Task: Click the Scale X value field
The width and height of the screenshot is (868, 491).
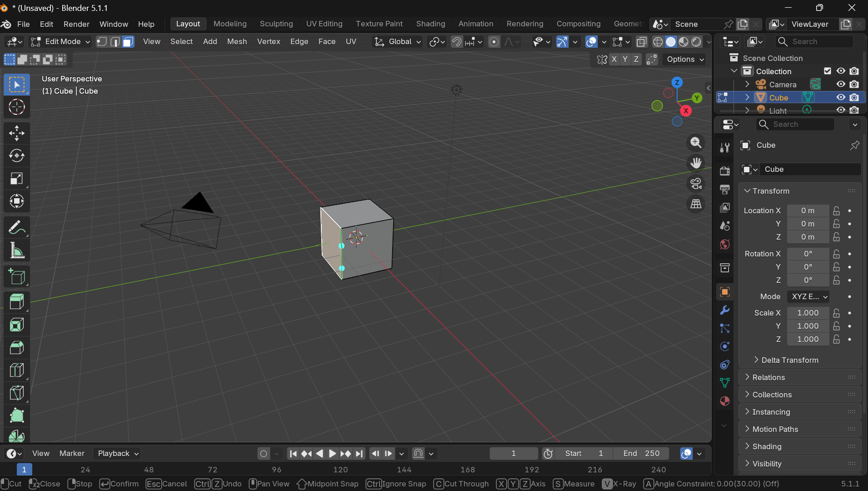Action: [x=808, y=313]
